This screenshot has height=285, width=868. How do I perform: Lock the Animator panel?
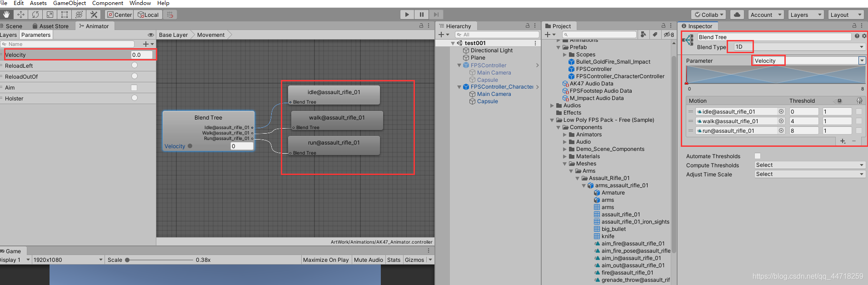[x=421, y=26]
